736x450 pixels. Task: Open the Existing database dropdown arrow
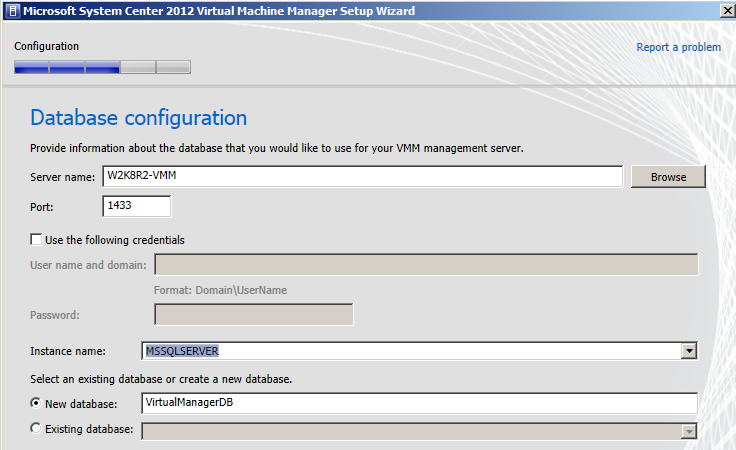point(689,431)
